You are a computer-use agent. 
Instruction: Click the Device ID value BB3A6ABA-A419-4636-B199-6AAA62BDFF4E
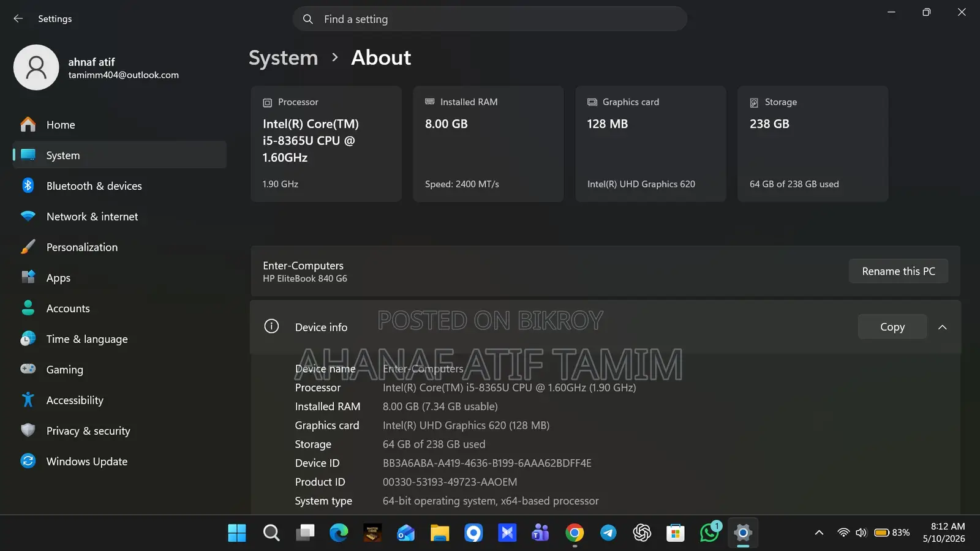[x=487, y=463]
